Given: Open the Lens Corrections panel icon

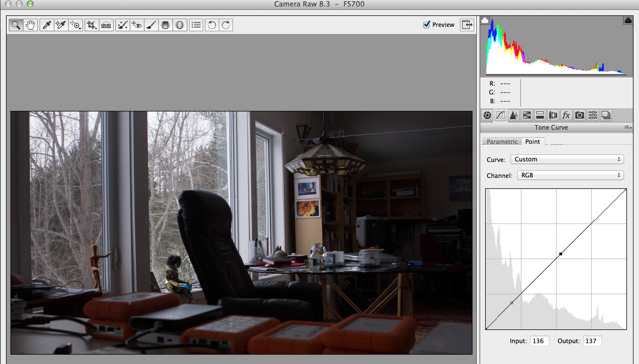Looking at the screenshot, I should coord(553,115).
